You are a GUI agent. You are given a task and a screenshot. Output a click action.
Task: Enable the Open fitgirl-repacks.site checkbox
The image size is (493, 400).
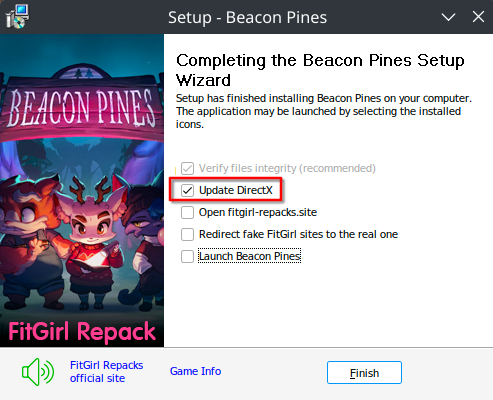coord(187,212)
